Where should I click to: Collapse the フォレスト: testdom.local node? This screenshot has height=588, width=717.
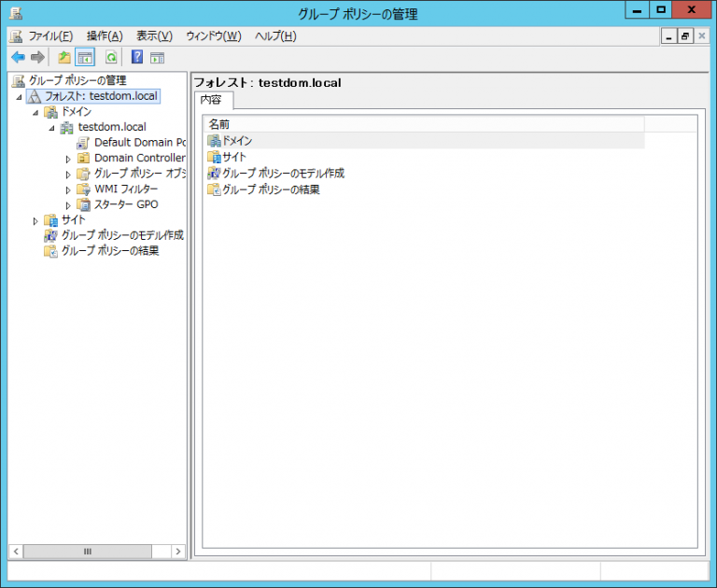tap(20, 97)
